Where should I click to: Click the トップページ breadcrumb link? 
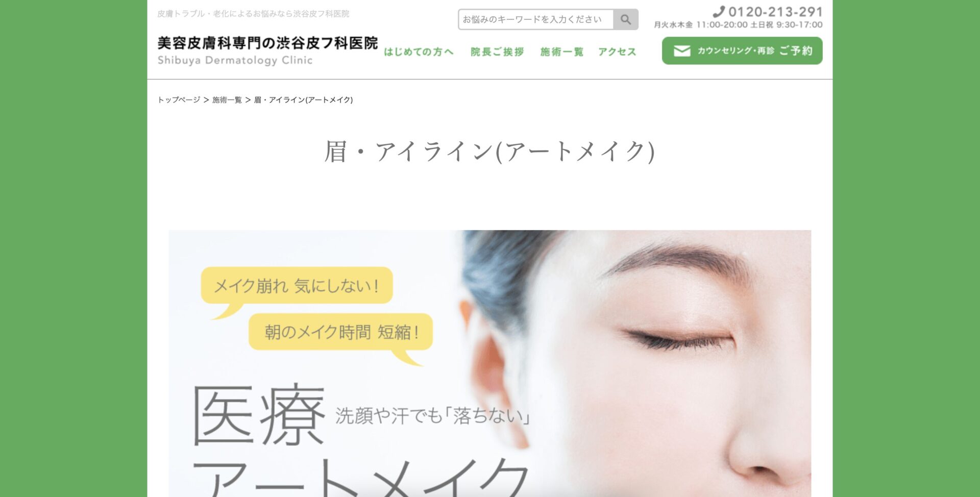pos(179,100)
